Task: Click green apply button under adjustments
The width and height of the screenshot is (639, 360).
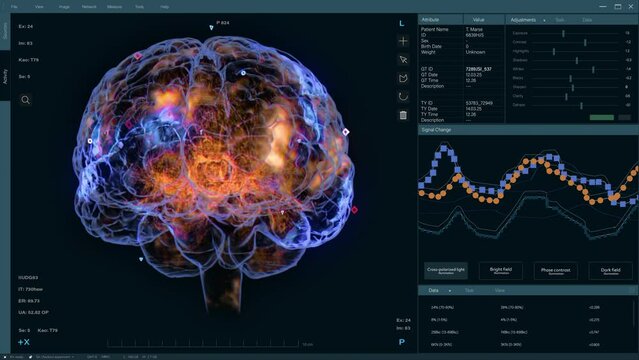Action: [x=602, y=117]
